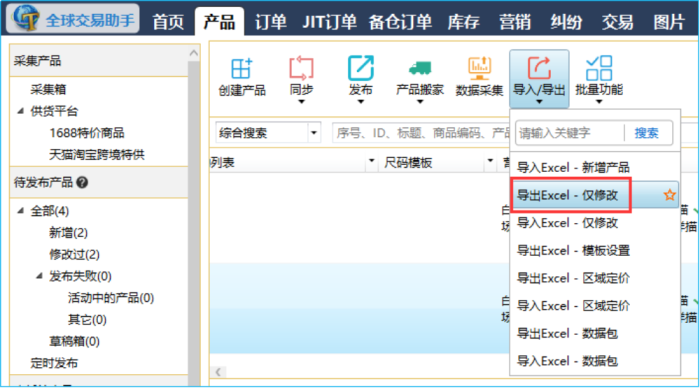Select 定时发布 in the sidebar
Image resolution: width=700 pixels, height=388 pixels.
(x=54, y=363)
